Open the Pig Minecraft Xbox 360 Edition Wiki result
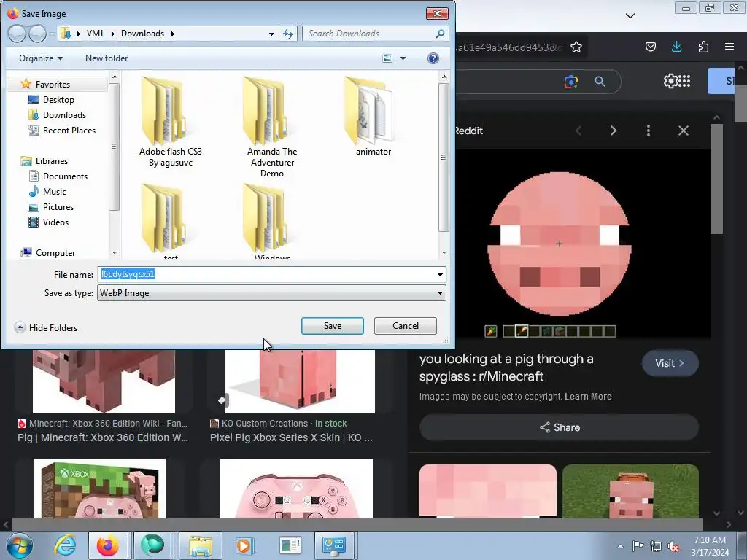747x560 pixels. click(102, 437)
